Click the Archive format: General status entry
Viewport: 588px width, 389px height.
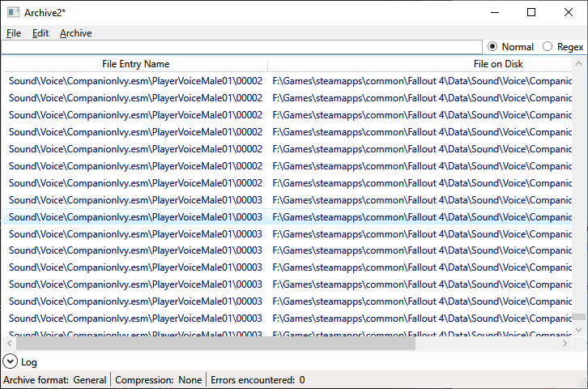click(55, 380)
